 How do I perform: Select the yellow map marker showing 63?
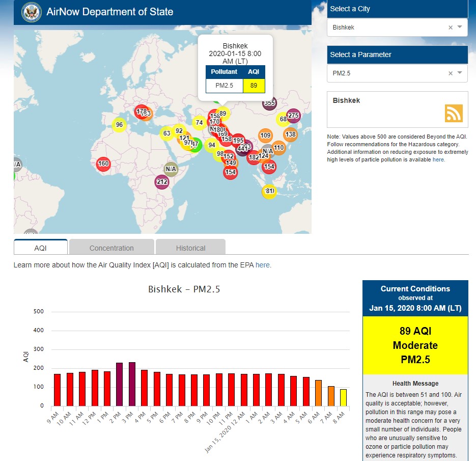pyautogui.click(x=166, y=134)
